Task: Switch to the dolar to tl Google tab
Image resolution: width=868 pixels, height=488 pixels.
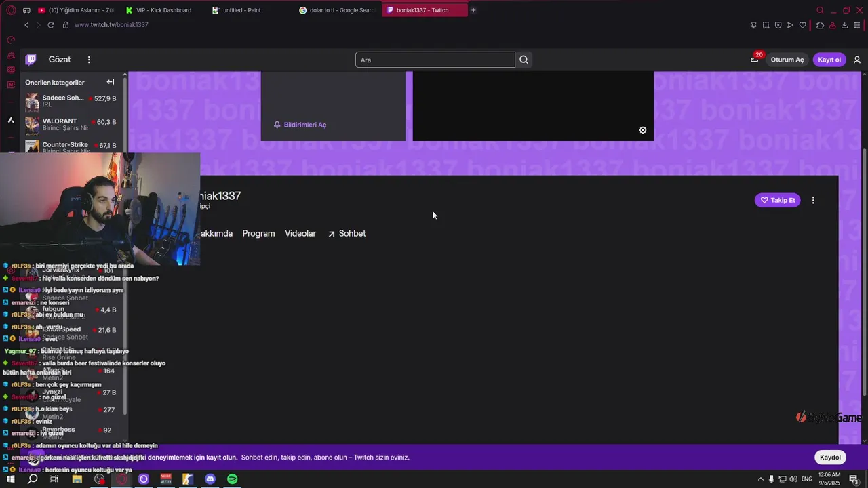Action: click(x=337, y=10)
